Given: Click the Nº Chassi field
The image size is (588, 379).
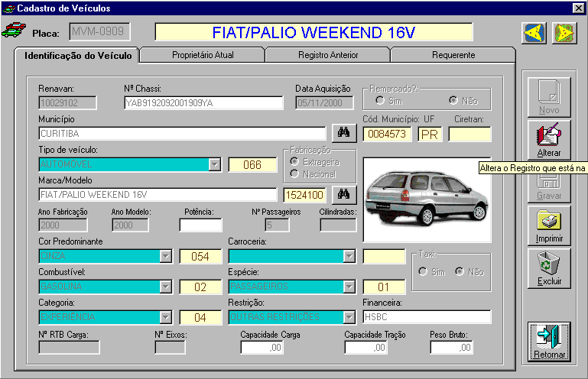Looking at the screenshot, I should (x=203, y=102).
